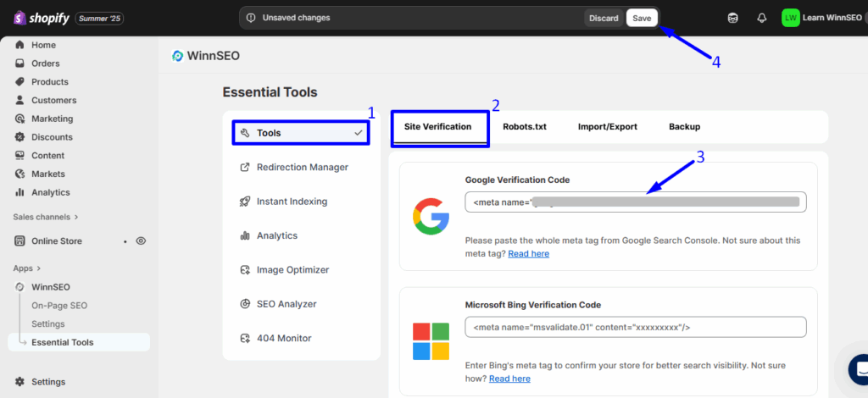This screenshot has height=398, width=868.
Task: Click the 404 Monitor icon
Action: (x=245, y=339)
